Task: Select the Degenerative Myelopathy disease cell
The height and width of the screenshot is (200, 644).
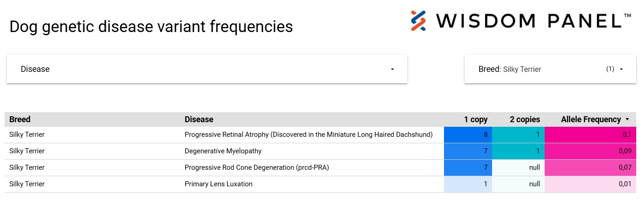Action: point(223,151)
